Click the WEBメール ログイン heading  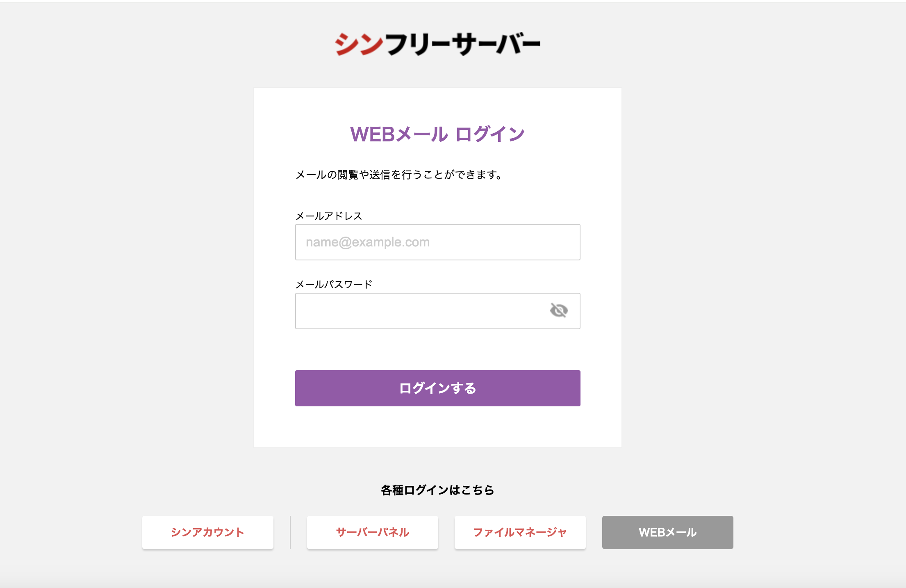point(437,134)
